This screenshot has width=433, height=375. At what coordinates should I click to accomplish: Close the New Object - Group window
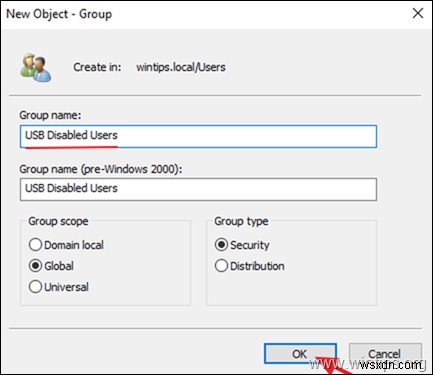pyautogui.click(x=418, y=14)
